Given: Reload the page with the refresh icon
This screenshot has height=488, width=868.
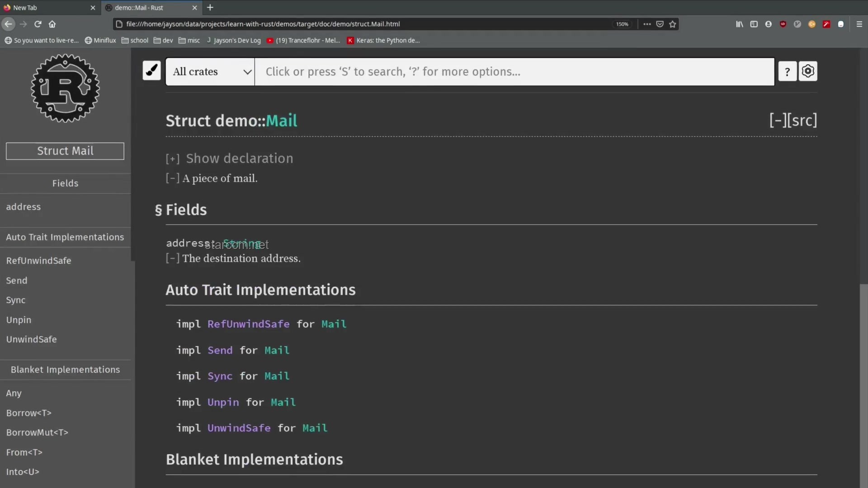Looking at the screenshot, I should click(38, 24).
